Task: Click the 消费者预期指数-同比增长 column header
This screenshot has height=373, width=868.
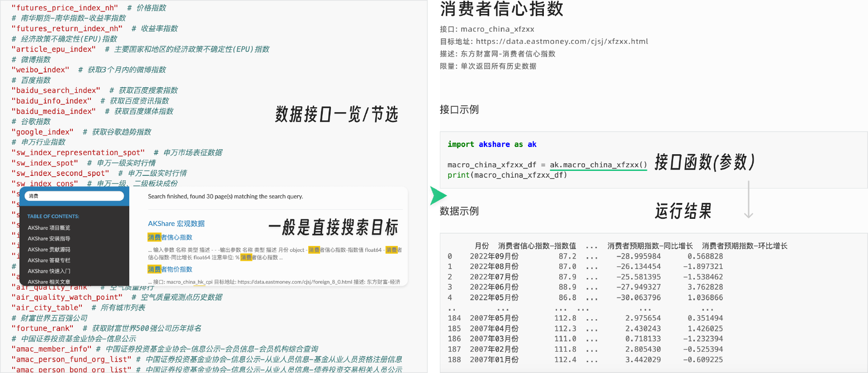Action: (x=650, y=246)
